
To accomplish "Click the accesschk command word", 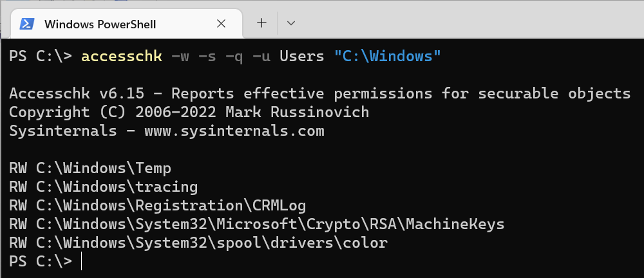I will 122,57.
